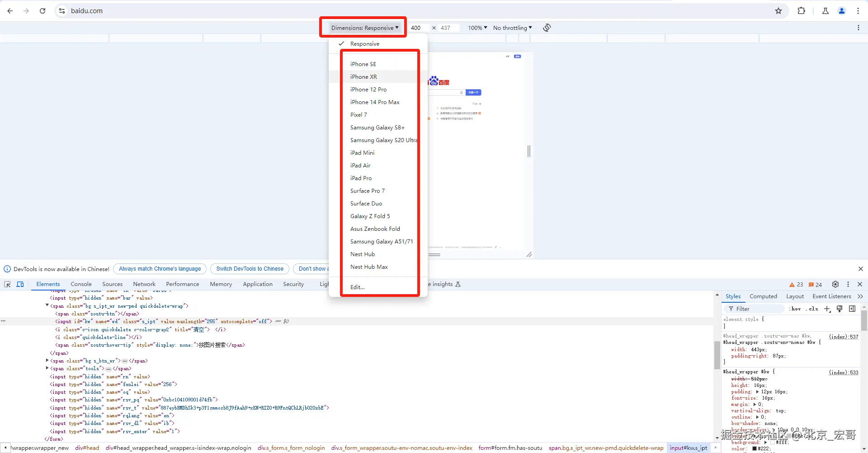This screenshot has width=868, height=453.
Task: Click the viewport width field showing 400
Action: tap(418, 28)
